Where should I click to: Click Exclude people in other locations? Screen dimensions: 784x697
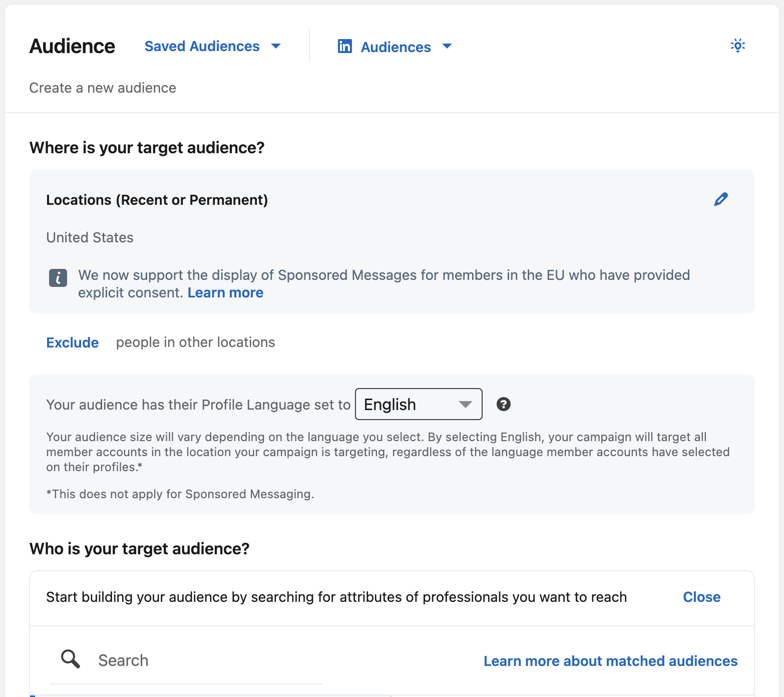pos(72,342)
